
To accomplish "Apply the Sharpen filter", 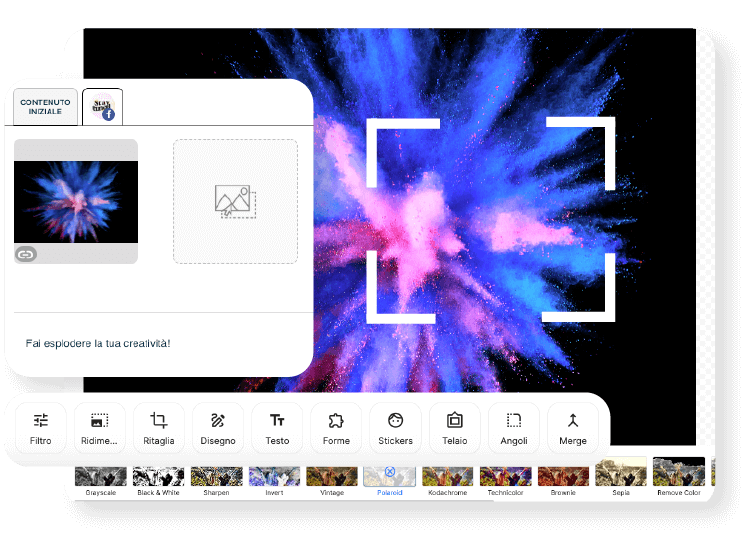I will tap(216, 481).
